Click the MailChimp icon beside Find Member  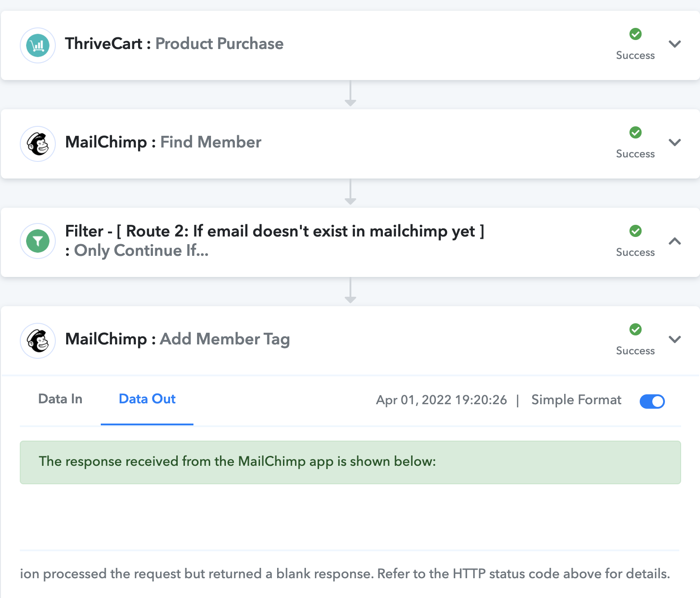(38, 144)
